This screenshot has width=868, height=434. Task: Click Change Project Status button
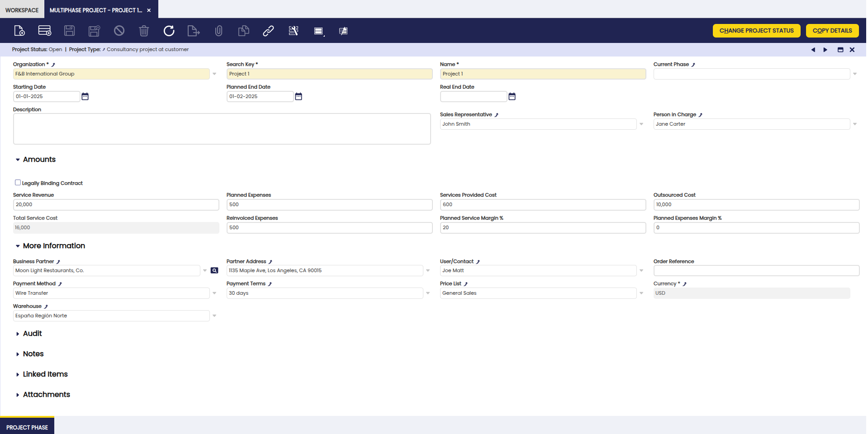757,31
